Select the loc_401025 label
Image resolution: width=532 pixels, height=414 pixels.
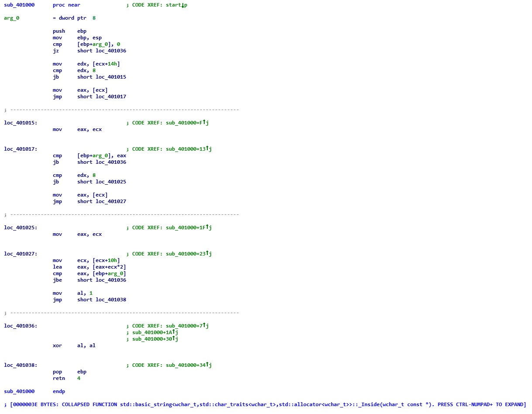pyautogui.click(x=20, y=228)
